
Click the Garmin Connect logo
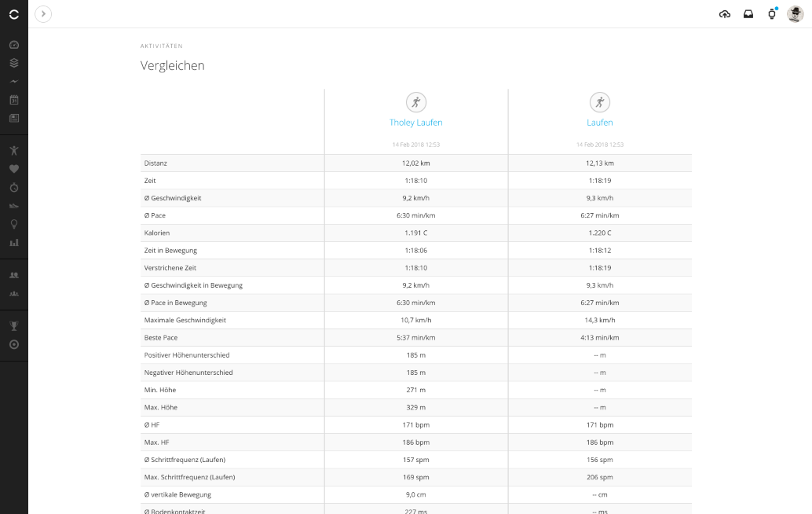(14, 14)
